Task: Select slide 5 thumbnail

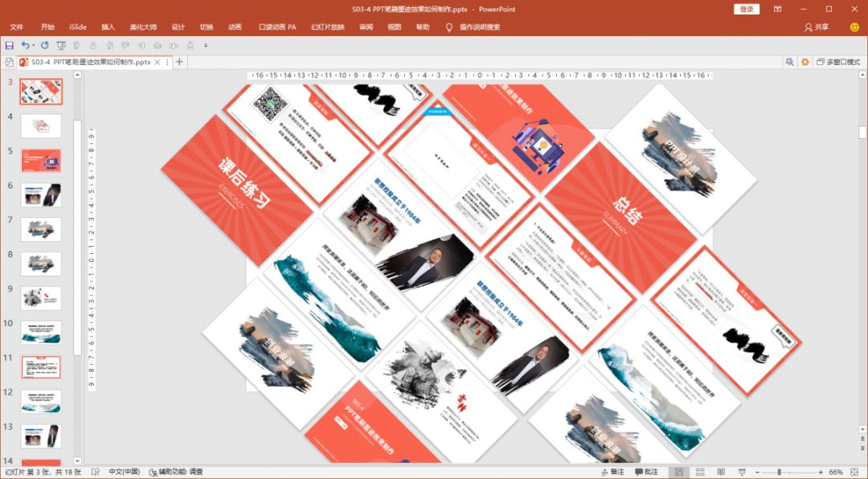Action: (41, 161)
